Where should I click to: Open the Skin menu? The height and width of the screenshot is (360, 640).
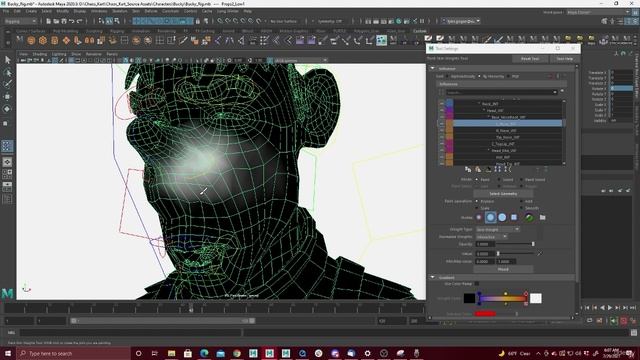tap(136, 11)
